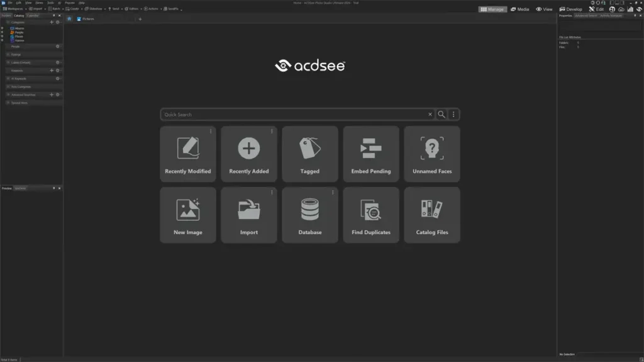Launch Find Duplicates tile
Screen dimensions: 644x362
tap(371, 215)
